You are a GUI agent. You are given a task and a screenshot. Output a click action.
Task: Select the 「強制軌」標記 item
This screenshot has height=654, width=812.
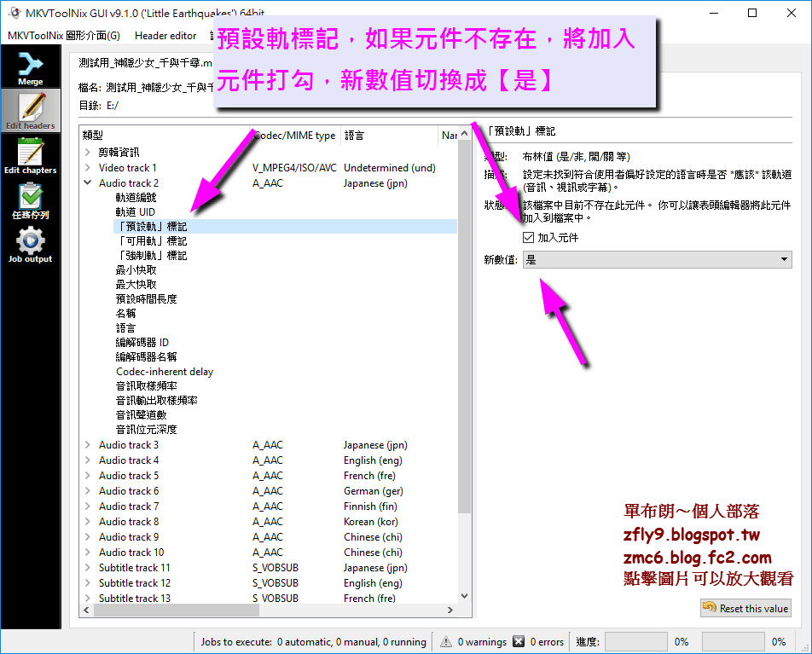[x=151, y=255]
